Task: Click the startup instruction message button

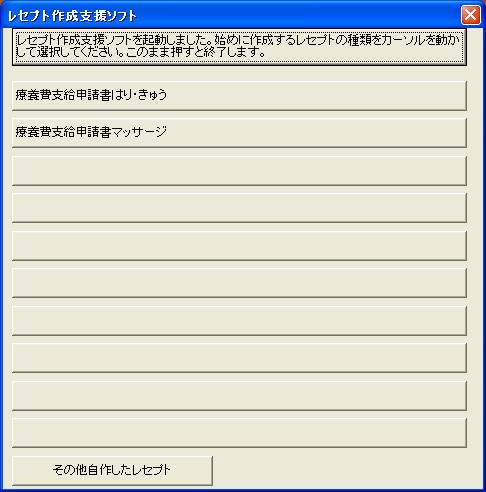Action: coord(239,47)
